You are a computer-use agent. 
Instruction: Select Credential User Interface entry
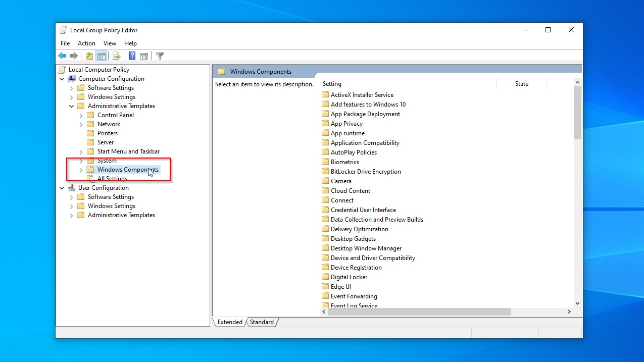[363, 210]
